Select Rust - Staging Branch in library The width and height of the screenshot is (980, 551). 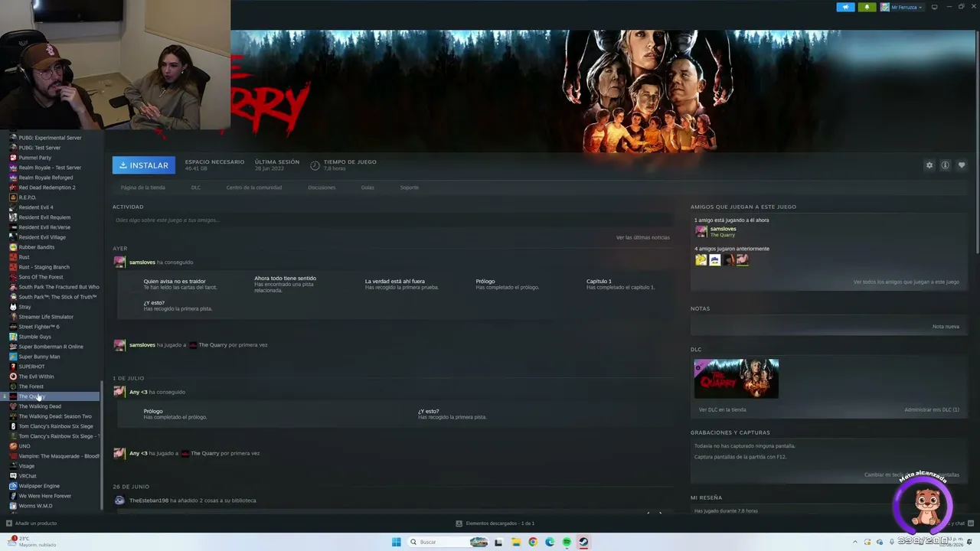tap(44, 267)
